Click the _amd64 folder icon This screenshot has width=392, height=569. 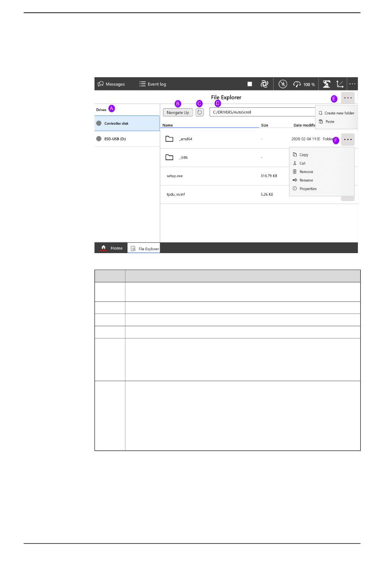(169, 139)
